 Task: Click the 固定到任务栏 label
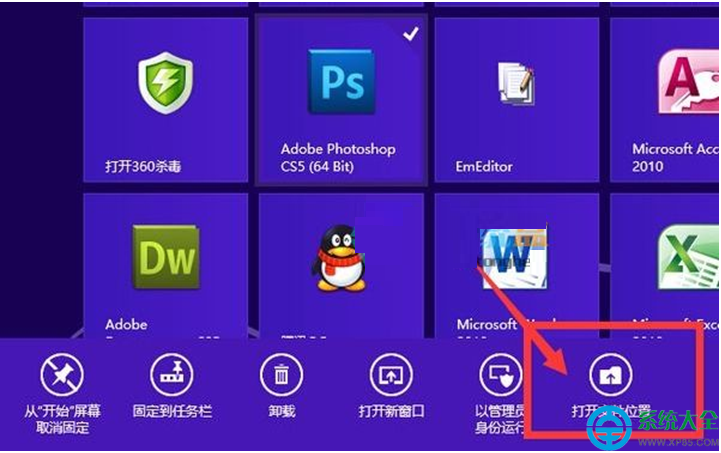click(172, 411)
